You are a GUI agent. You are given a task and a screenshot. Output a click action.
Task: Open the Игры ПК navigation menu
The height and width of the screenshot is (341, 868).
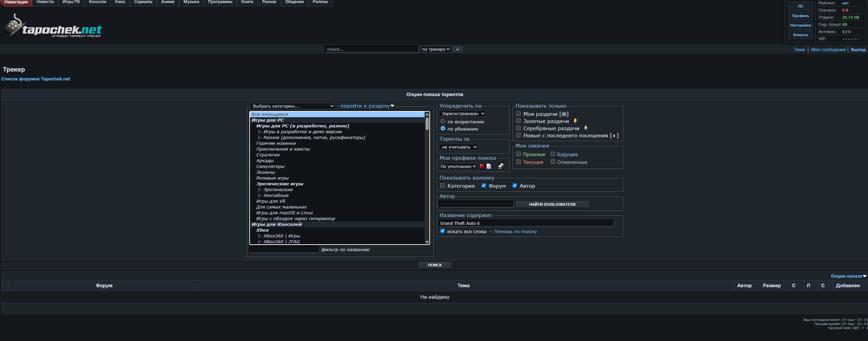(71, 2)
